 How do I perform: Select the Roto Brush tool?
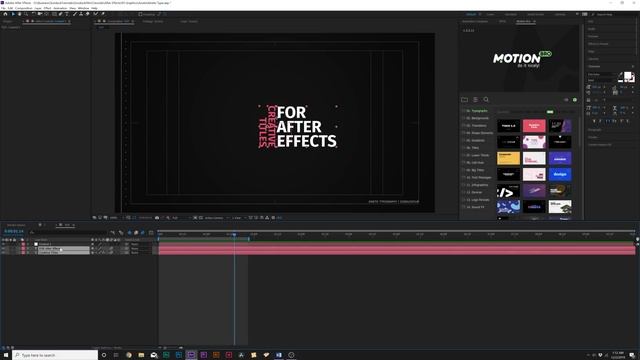[96, 14]
